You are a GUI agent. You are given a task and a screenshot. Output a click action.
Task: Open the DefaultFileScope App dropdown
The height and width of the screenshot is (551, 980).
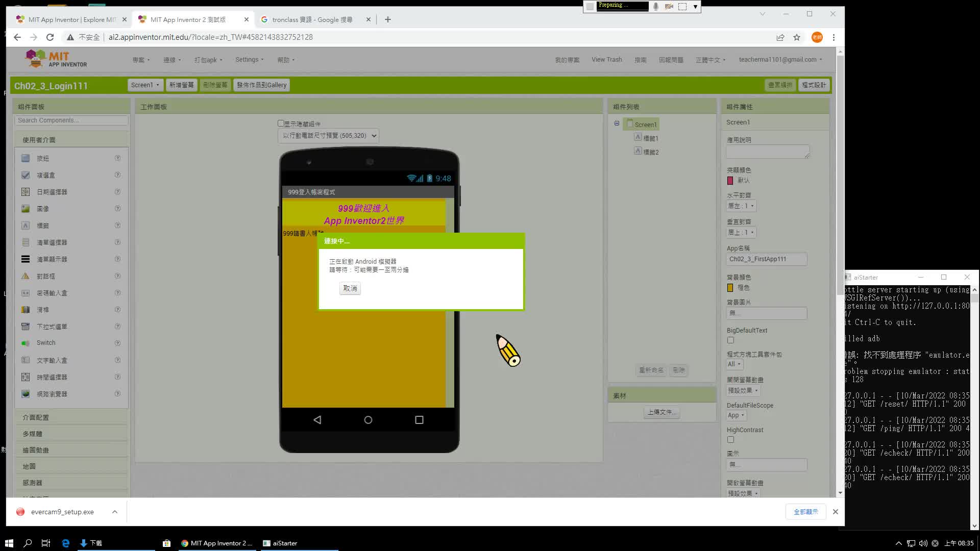tap(736, 416)
